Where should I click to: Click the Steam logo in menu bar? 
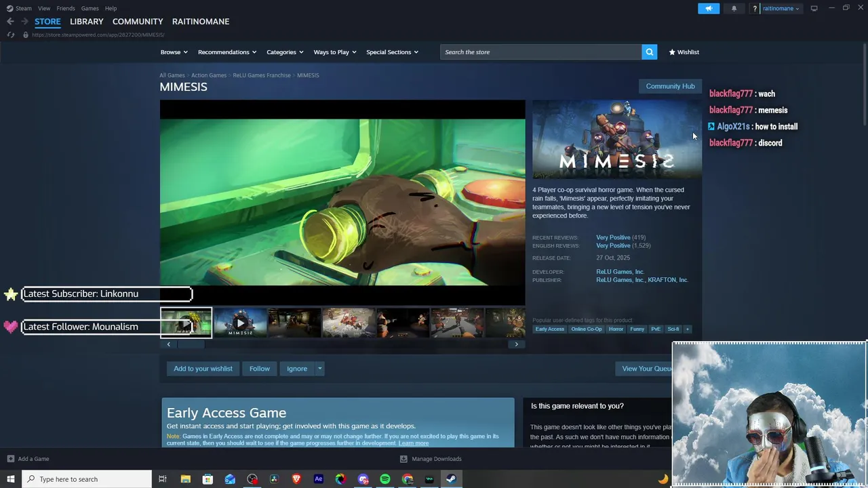[x=10, y=8]
